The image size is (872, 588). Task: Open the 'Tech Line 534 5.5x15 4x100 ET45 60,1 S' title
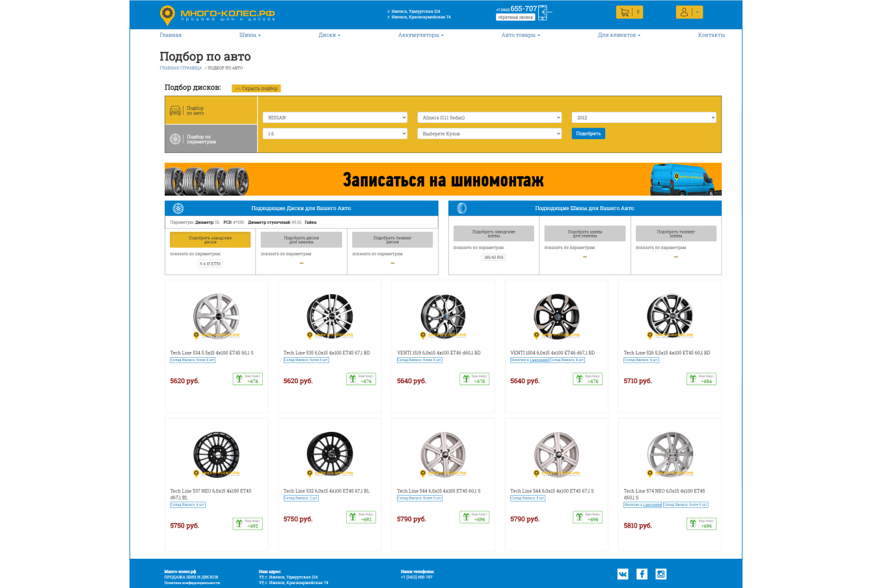pyautogui.click(x=211, y=353)
